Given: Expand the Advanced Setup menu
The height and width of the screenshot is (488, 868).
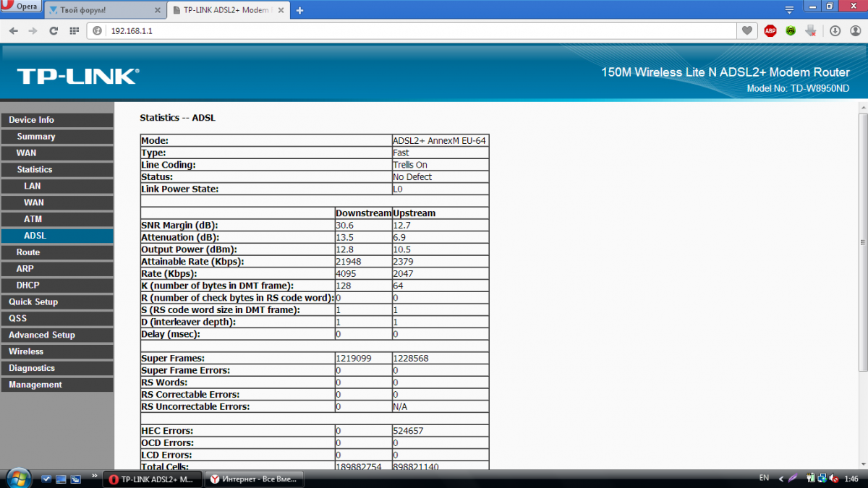Looking at the screenshot, I should tap(42, 335).
